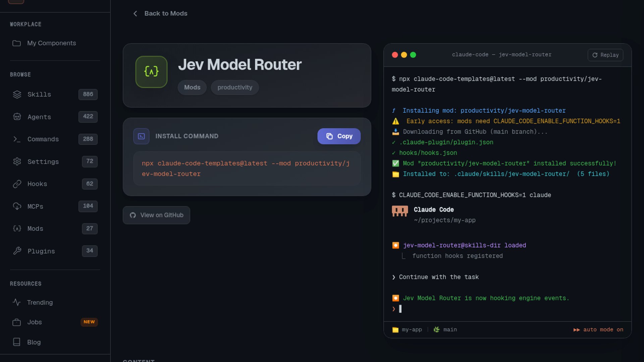The height and width of the screenshot is (362, 644).
Task: Open the Plugins browse section
Action: (55, 251)
